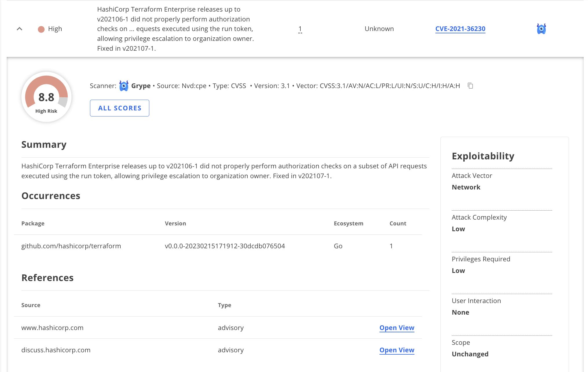The image size is (588, 372).
Task: Click the High severity label
Action: [55, 29]
